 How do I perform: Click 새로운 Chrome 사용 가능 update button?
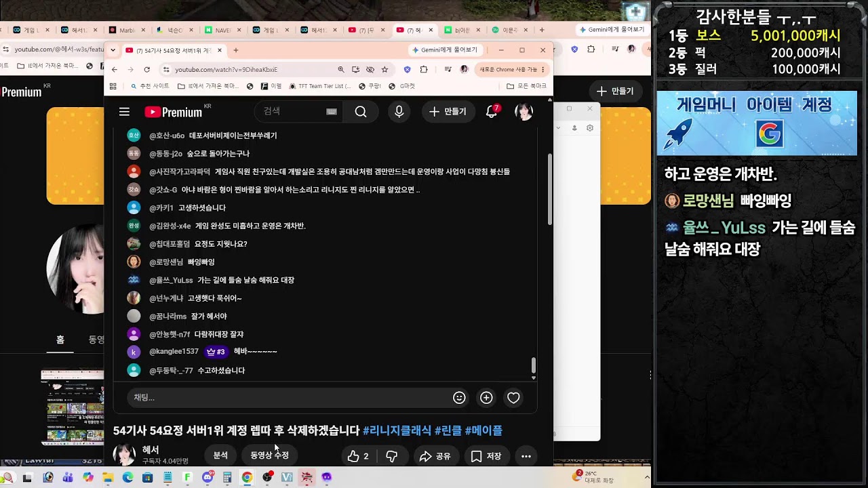click(513, 69)
